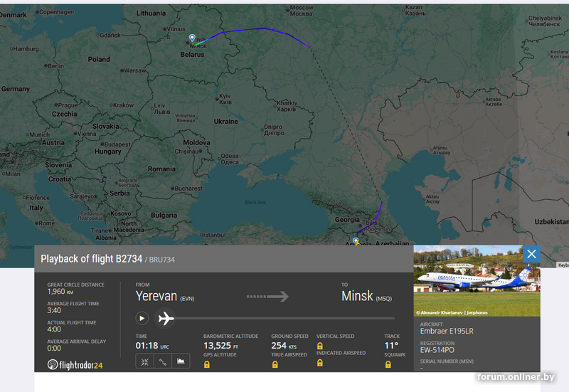Image resolution: width=569 pixels, height=392 pixels.
Task: Click the indicated airspeed lock icon
Action: tap(319, 363)
